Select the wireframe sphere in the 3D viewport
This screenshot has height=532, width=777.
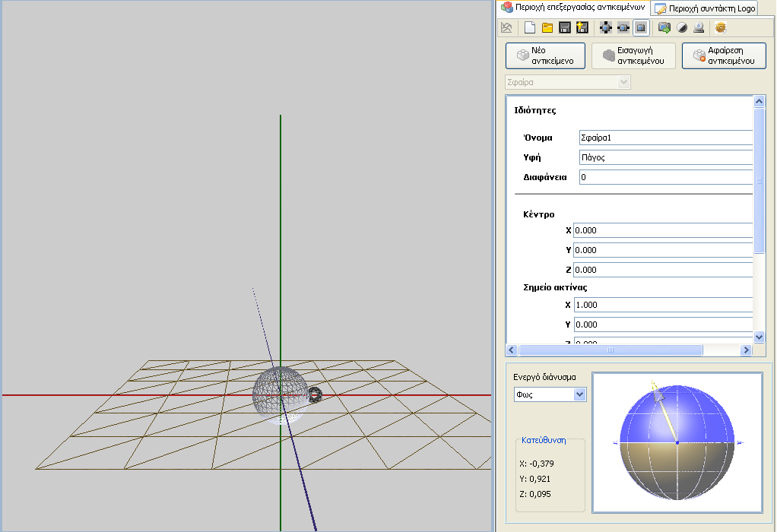coord(280,394)
